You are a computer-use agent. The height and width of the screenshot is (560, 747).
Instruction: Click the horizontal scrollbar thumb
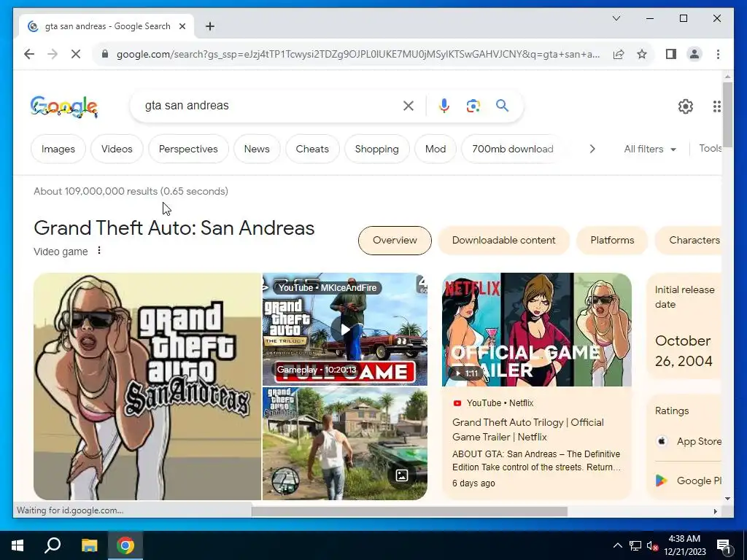tap(409, 511)
